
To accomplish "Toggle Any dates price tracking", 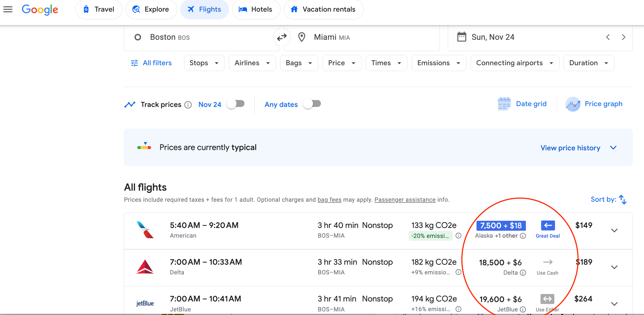I will pyautogui.click(x=312, y=104).
